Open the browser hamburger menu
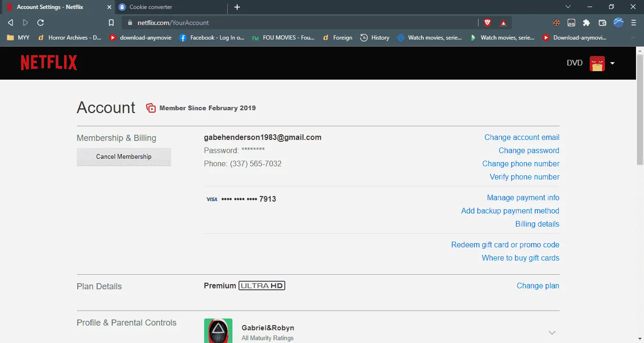This screenshot has width=644, height=343. (634, 23)
